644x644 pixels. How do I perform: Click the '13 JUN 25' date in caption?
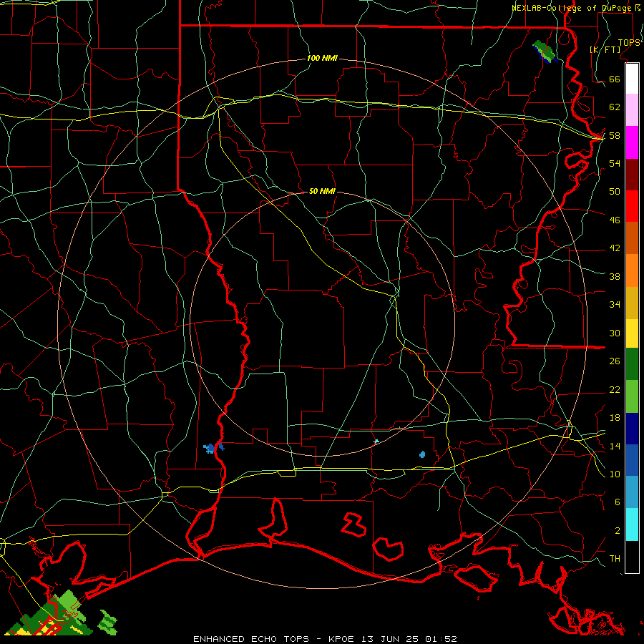point(390,639)
